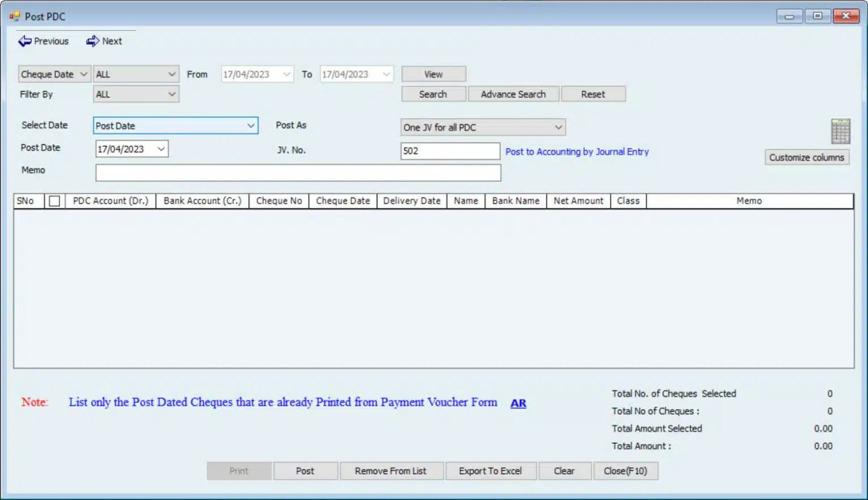This screenshot has height=500, width=868.
Task: Click the Post PDC window title icon
Action: (x=14, y=16)
